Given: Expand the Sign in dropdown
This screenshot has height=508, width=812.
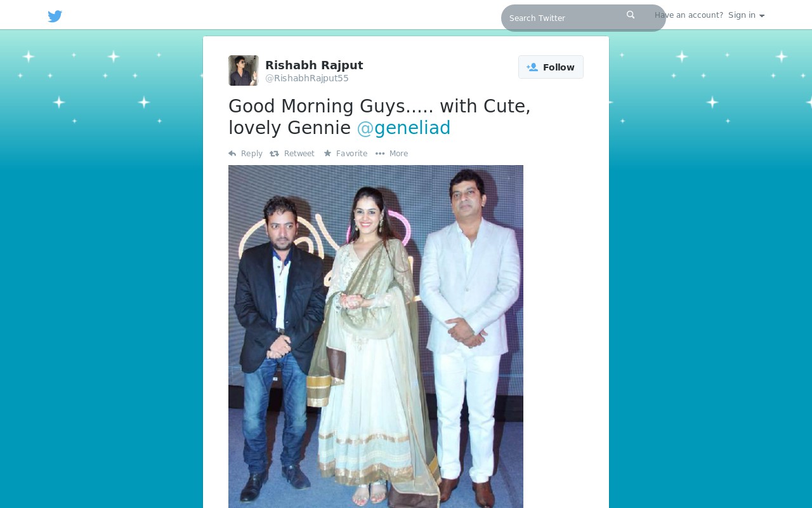Looking at the screenshot, I should coord(746,15).
